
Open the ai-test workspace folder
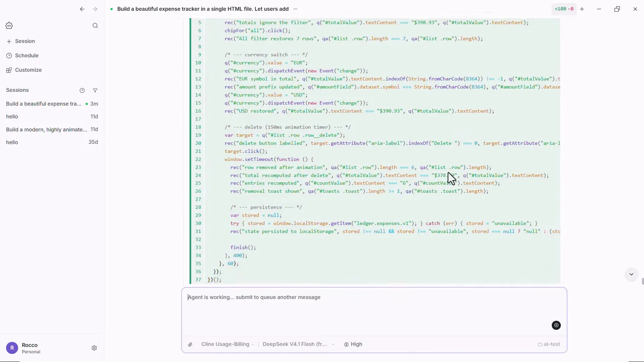click(x=549, y=344)
